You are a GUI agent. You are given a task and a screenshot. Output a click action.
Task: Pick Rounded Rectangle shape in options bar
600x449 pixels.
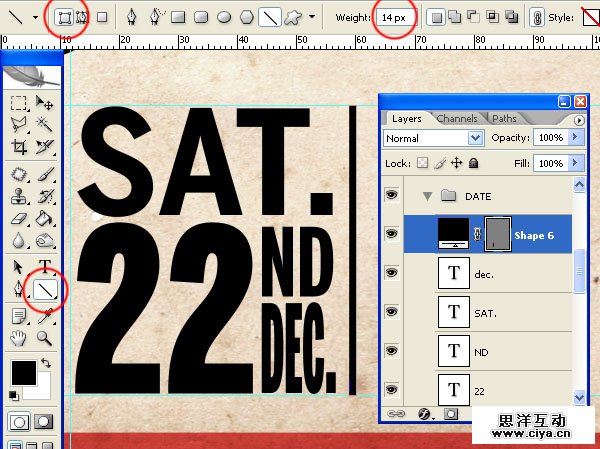click(x=201, y=17)
